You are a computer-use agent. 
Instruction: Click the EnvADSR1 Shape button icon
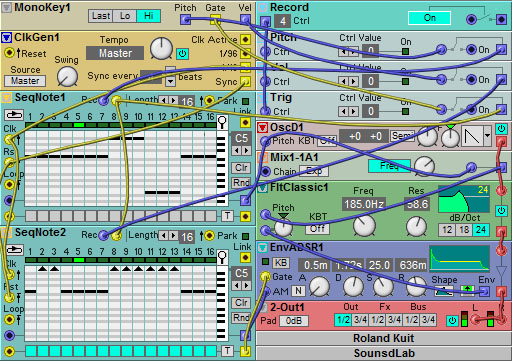click(x=444, y=291)
